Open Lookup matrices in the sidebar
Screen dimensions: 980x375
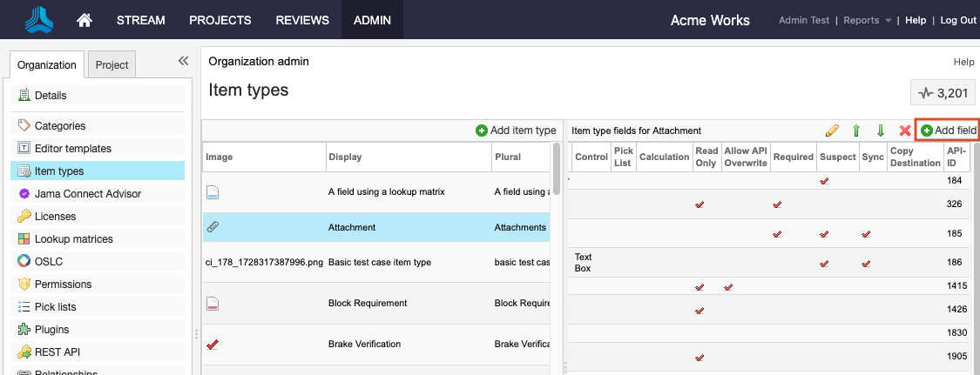(98, 239)
